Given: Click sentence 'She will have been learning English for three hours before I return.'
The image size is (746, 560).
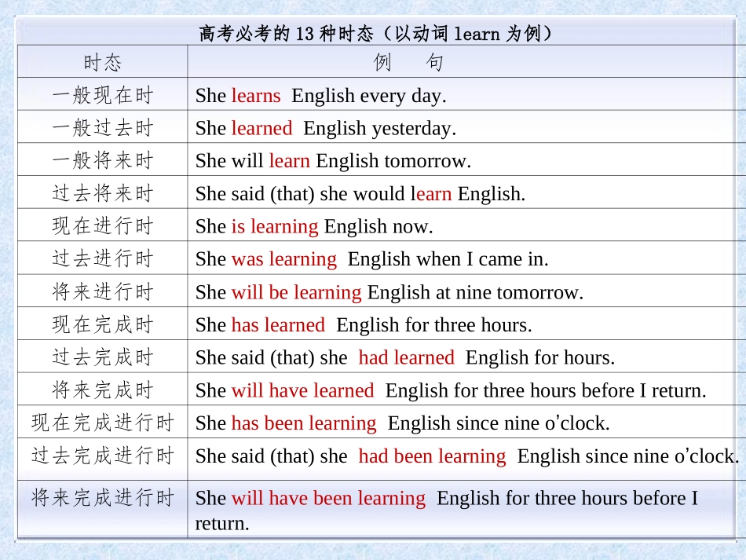Looking at the screenshot, I should point(446,511).
